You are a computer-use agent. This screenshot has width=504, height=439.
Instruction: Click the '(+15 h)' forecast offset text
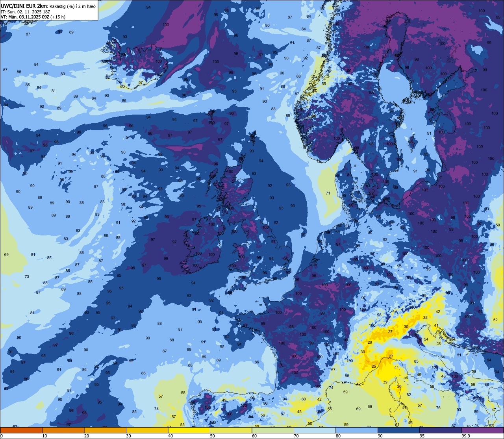[58, 17]
